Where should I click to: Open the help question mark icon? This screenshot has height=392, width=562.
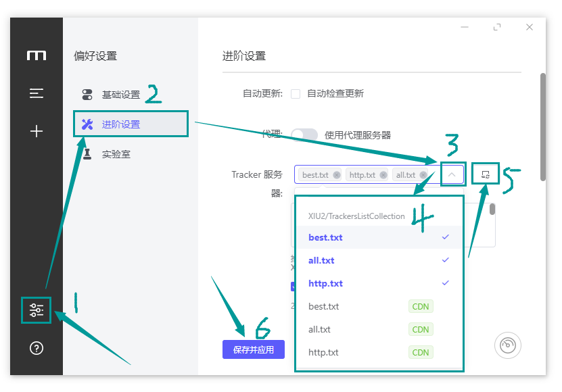point(37,348)
